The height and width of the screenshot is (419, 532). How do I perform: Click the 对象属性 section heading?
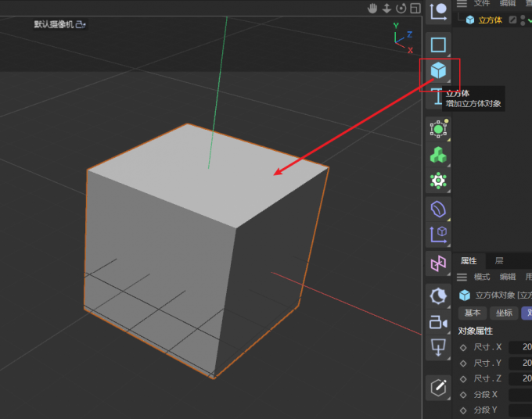[475, 331]
